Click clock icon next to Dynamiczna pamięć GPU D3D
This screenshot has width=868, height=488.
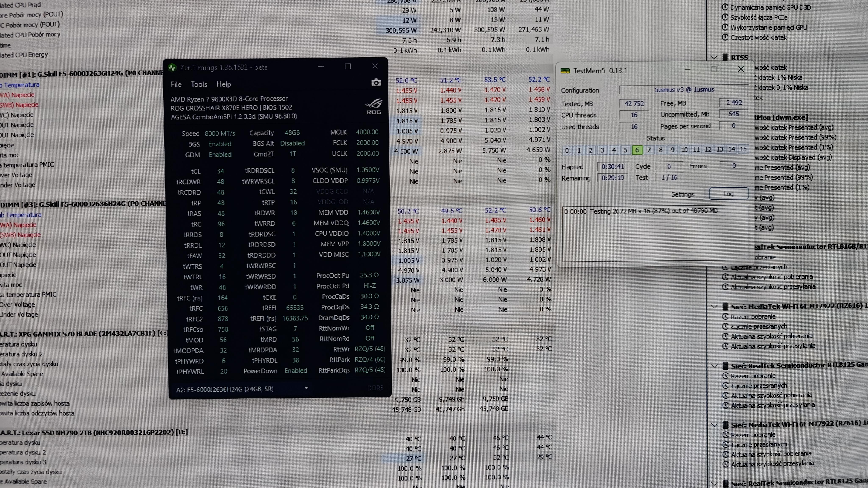pos(725,7)
